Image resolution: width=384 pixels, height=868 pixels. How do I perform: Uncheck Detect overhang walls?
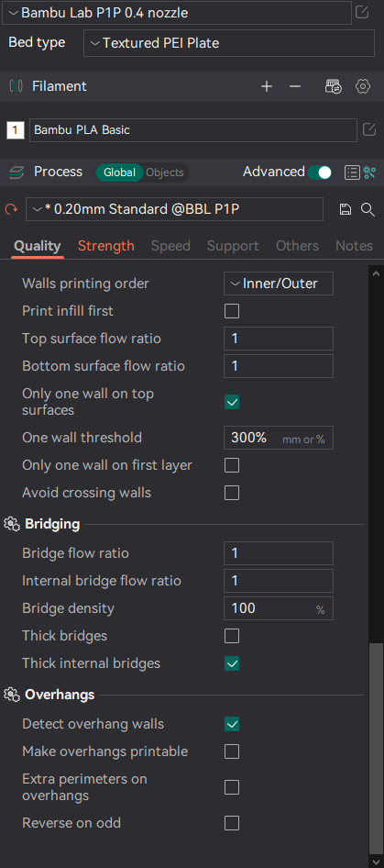[232, 724]
